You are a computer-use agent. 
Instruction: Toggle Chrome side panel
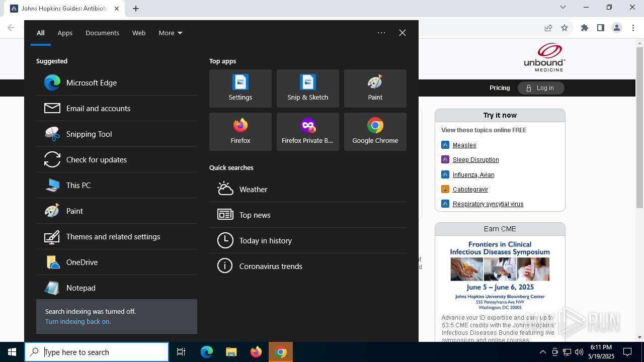pos(601,28)
